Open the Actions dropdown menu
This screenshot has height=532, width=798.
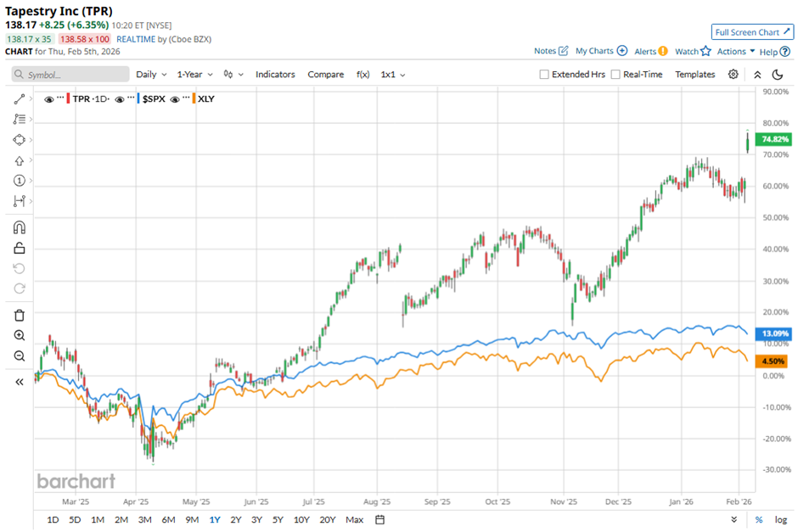point(735,51)
